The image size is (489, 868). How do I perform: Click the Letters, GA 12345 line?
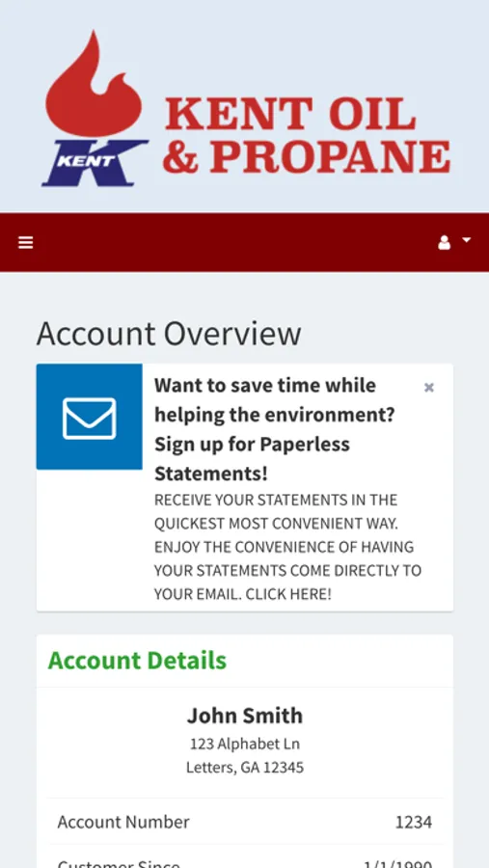pyautogui.click(x=245, y=768)
